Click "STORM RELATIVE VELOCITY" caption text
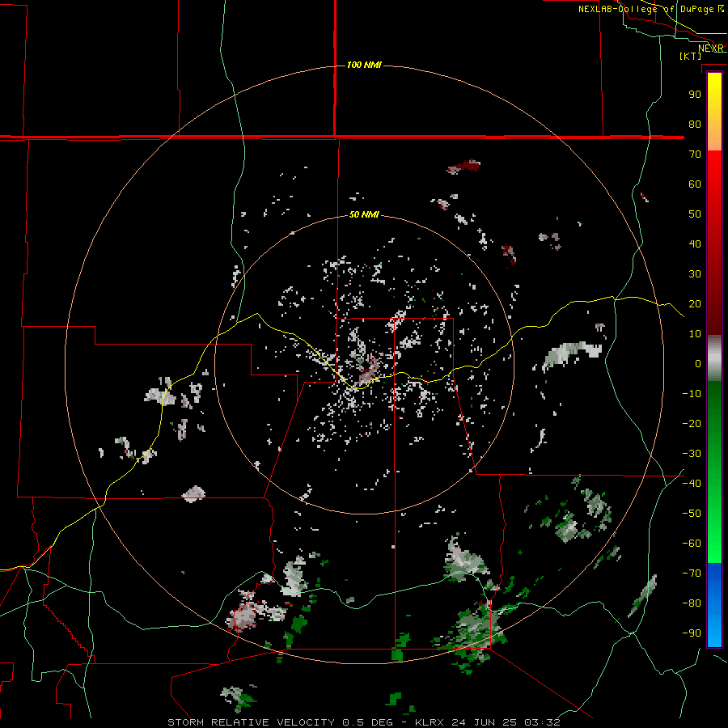 [x=252, y=722]
